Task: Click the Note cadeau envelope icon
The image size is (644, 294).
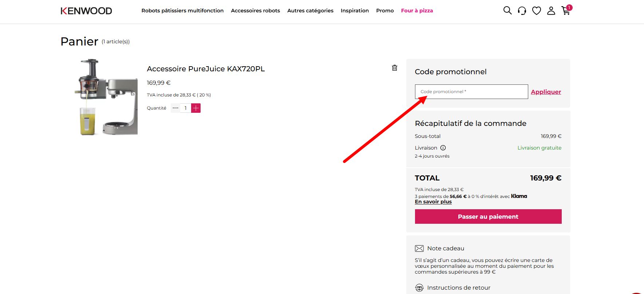Action: pyautogui.click(x=419, y=249)
